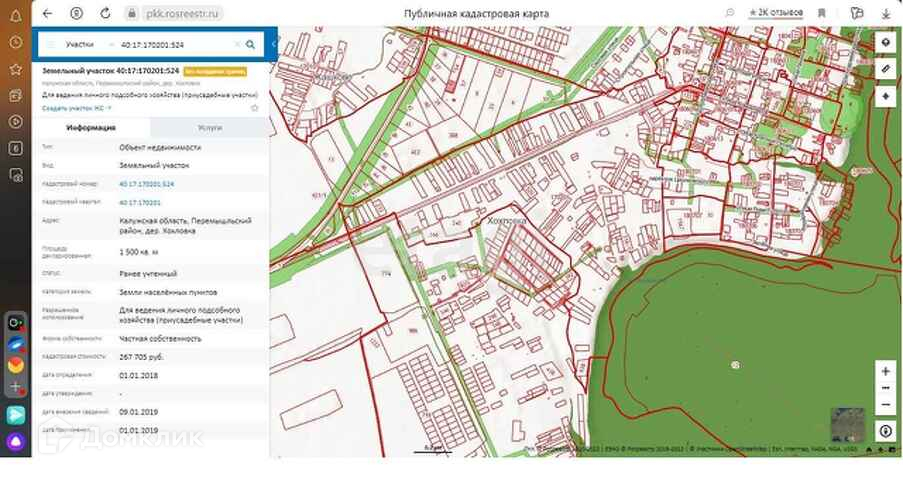Screen dimensions: 903x480
Task: Click the middle zoom control between plus and minus
Action: click(x=886, y=388)
